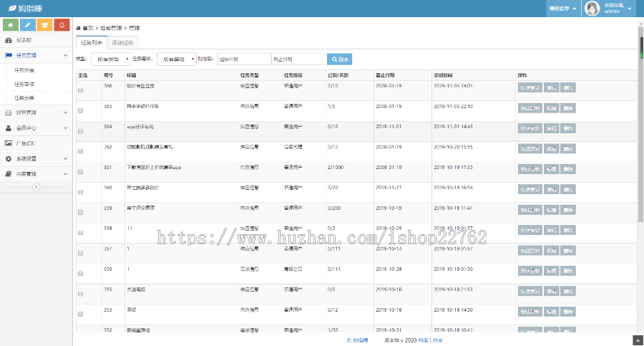Click the blue pencil edit shortcut icon
Image resolution: width=644 pixels, height=346 pixels.
pyautogui.click(x=27, y=25)
